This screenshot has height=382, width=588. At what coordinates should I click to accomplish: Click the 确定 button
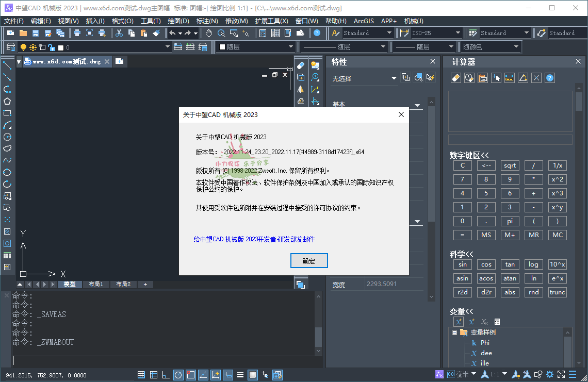[x=309, y=260]
